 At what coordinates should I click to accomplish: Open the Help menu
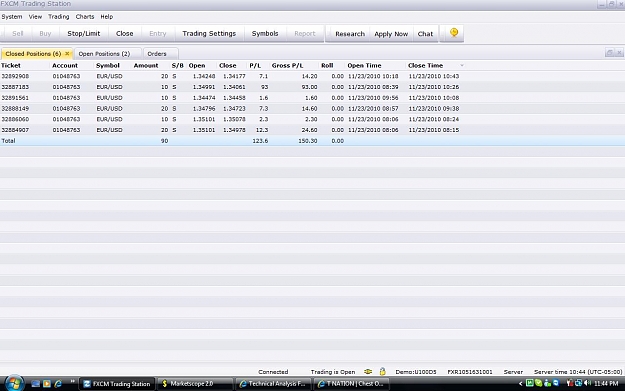click(106, 17)
